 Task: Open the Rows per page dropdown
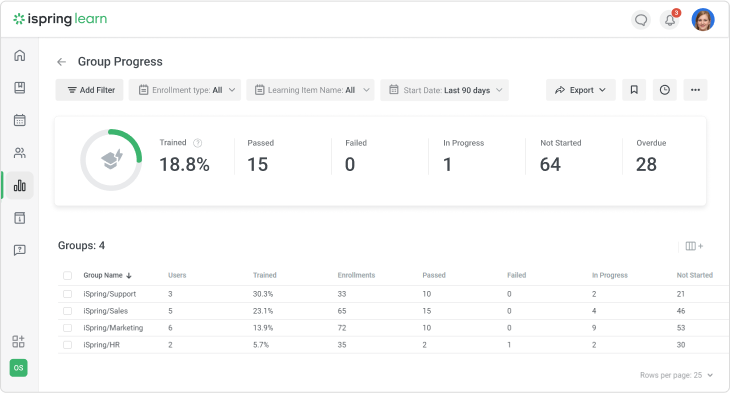click(x=676, y=375)
